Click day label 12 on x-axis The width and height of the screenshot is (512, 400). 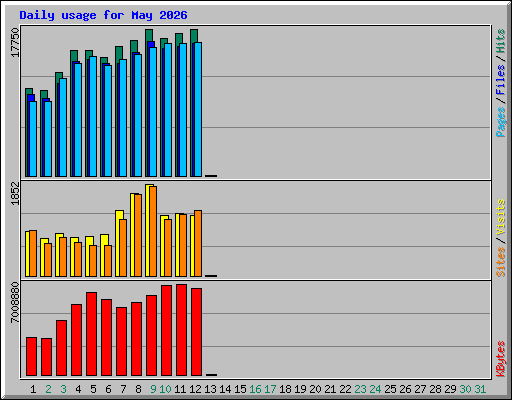(195, 389)
